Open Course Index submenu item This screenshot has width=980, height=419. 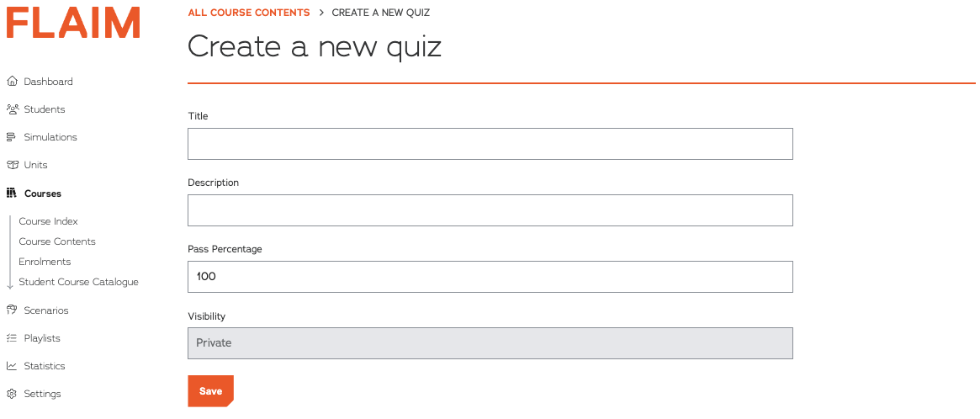(48, 221)
